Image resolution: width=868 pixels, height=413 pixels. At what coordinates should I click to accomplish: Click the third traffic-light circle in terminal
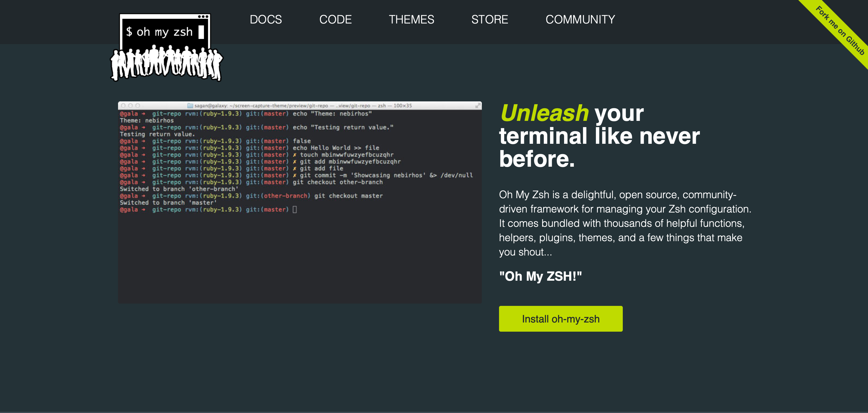(x=138, y=106)
